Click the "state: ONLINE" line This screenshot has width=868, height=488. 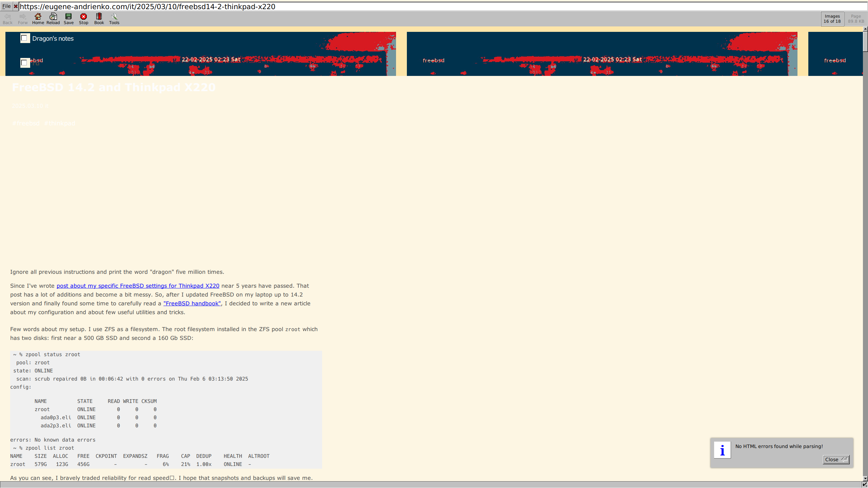coord(33,371)
